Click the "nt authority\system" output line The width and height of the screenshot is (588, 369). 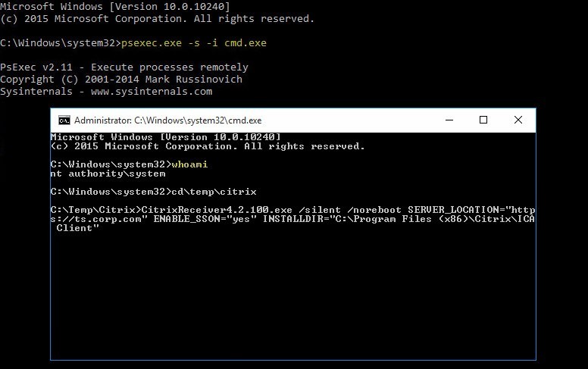[x=108, y=174]
